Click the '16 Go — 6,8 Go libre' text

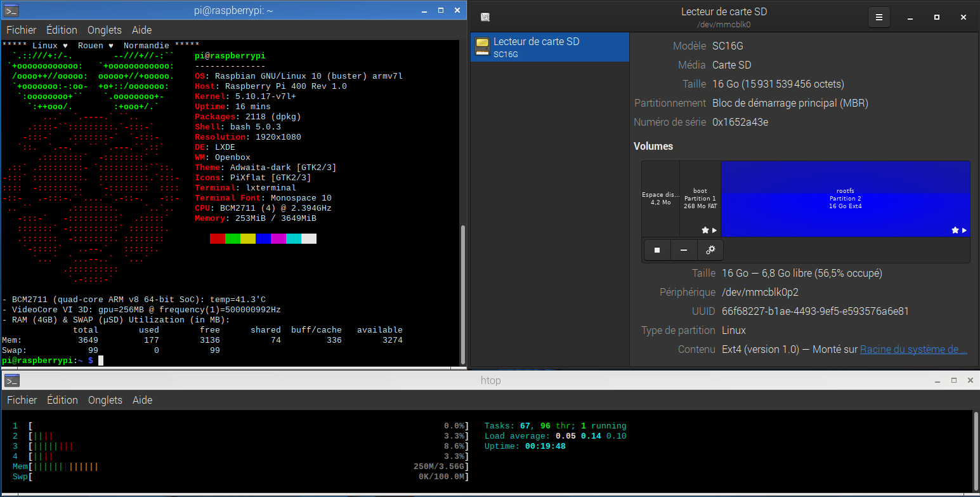click(x=802, y=273)
